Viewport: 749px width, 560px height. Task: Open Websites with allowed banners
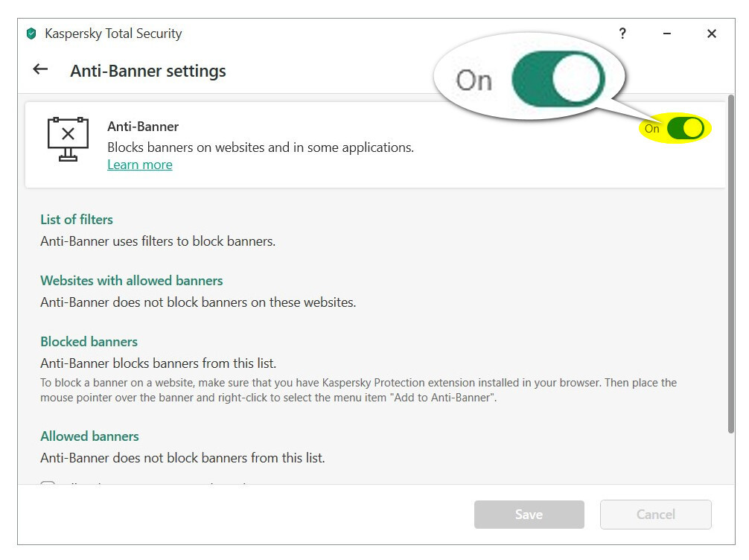point(131,281)
